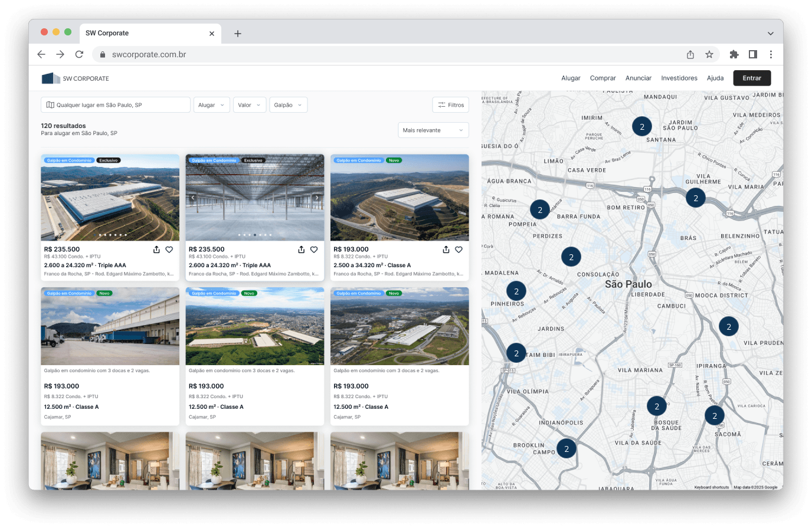Open the Filtros button

coord(451,105)
